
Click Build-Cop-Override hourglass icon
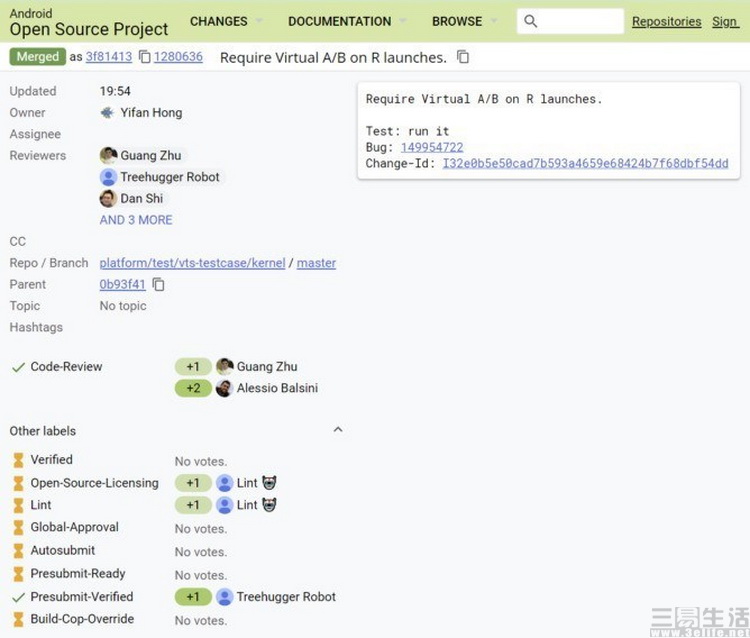(x=18, y=619)
